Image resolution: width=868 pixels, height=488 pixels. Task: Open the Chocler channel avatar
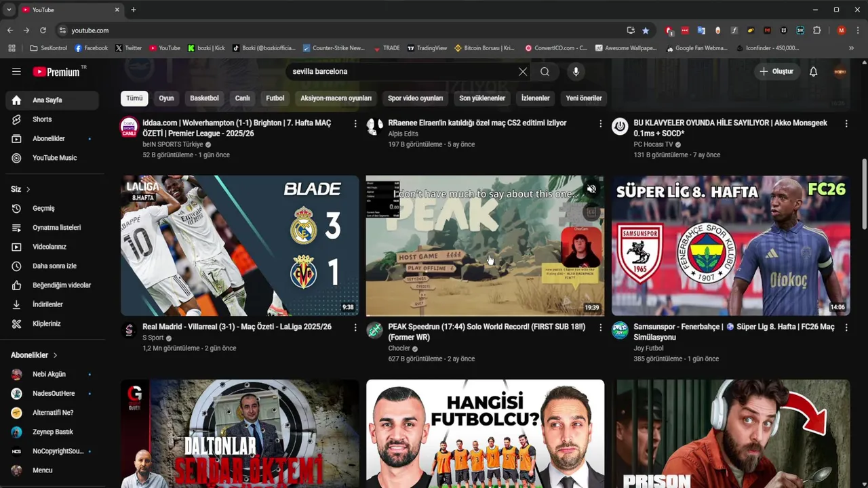[x=374, y=330]
